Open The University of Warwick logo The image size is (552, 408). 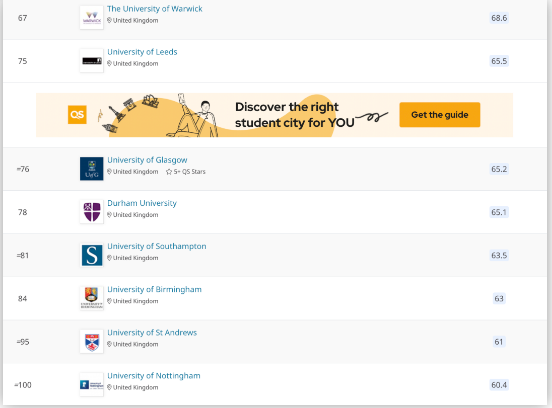tap(92, 17)
